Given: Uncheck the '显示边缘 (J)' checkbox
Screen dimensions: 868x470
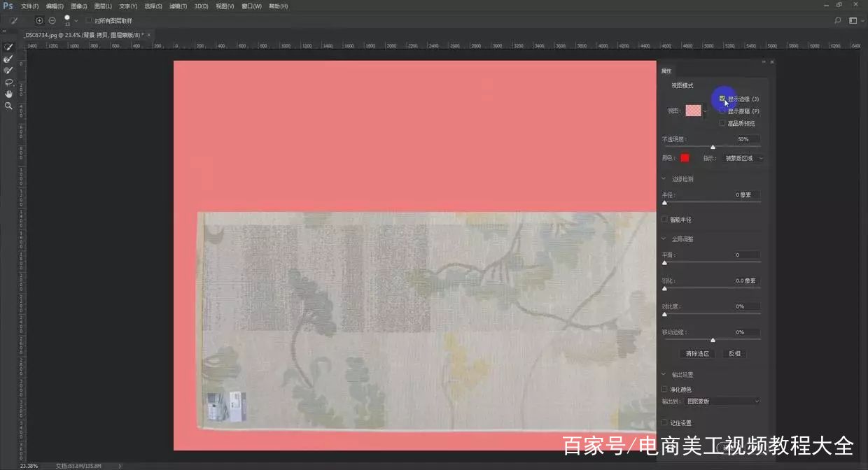Looking at the screenshot, I should (x=722, y=99).
